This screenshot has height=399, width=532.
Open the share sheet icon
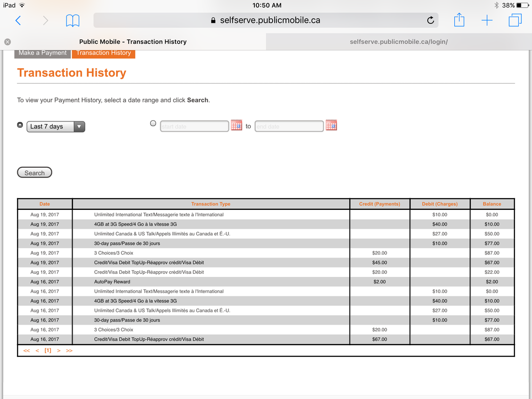click(x=459, y=20)
